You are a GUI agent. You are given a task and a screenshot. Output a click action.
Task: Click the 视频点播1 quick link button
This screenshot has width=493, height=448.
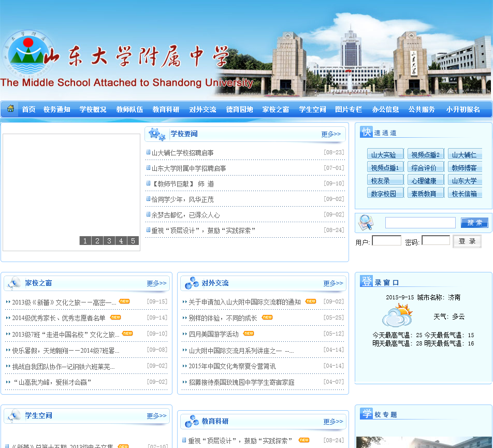point(385,167)
